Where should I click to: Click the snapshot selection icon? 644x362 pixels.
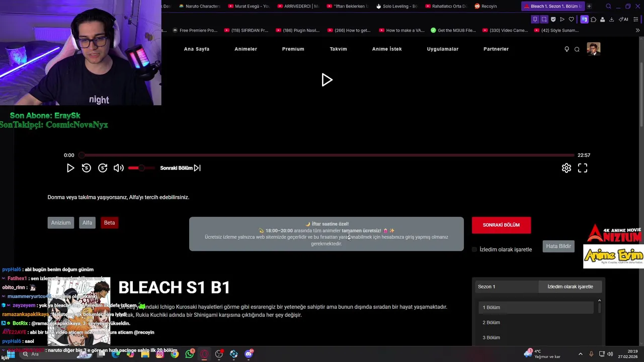544,20
